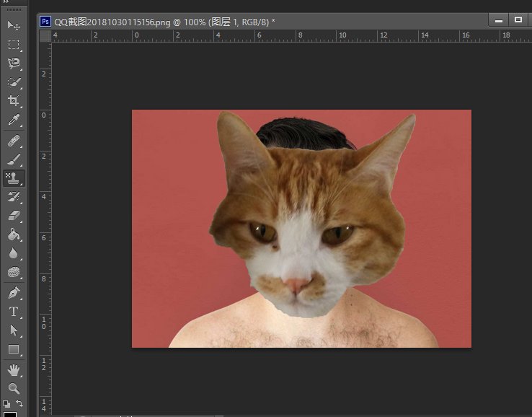The height and width of the screenshot is (417, 532).
Task: Select the Paint Bucket tool
Action: (x=13, y=234)
